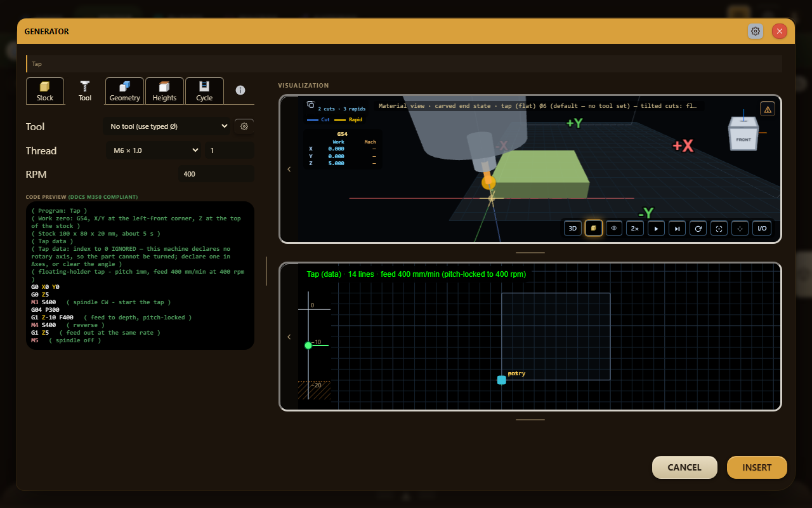This screenshot has height=508, width=812.
Task: Toggle the material view cube icon
Action: tap(594, 228)
